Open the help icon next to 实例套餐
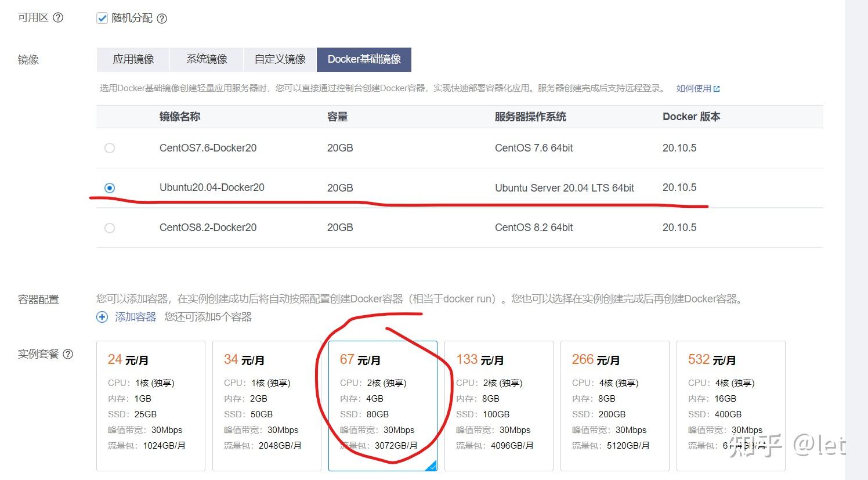The height and width of the screenshot is (480, 868). 68,354
